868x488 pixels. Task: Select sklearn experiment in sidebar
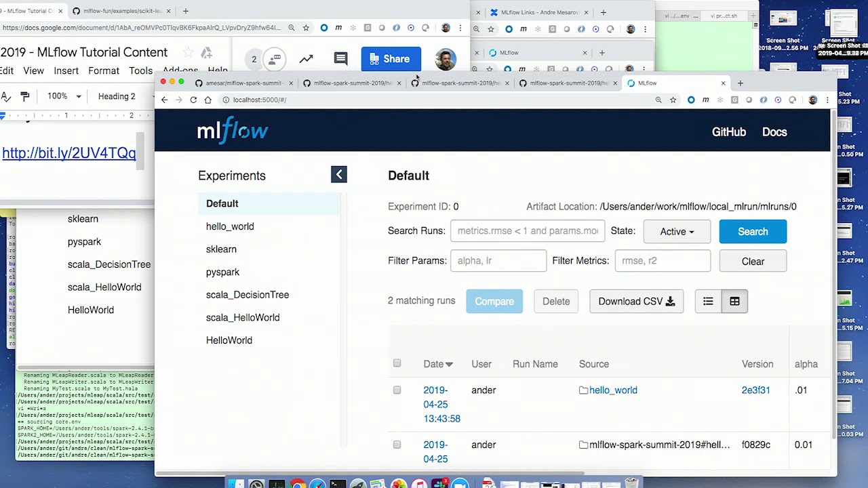click(x=221, y=249)
